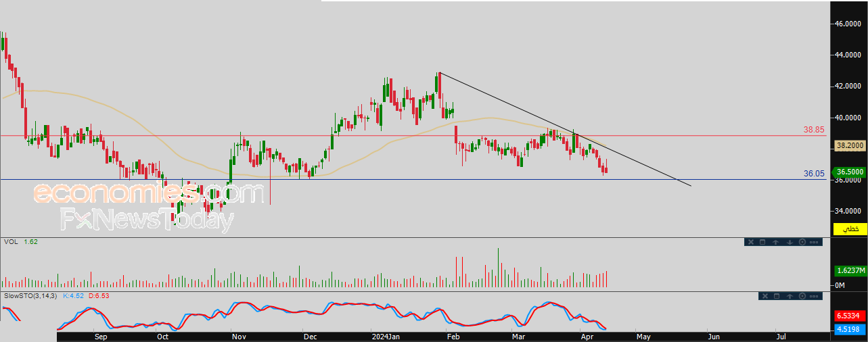Click the yellow خطي scale label
Screen dimensions: 868x342
coord(850,229)
